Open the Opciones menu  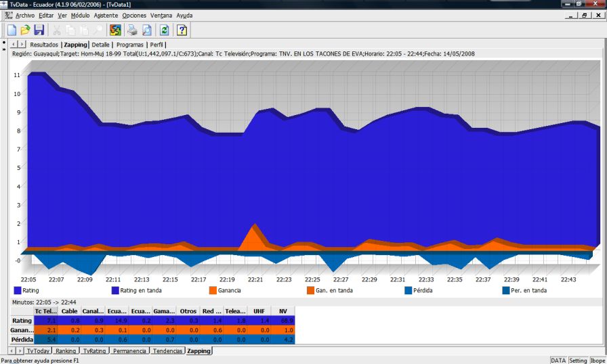pyautogui.click(x=134, y=16)
